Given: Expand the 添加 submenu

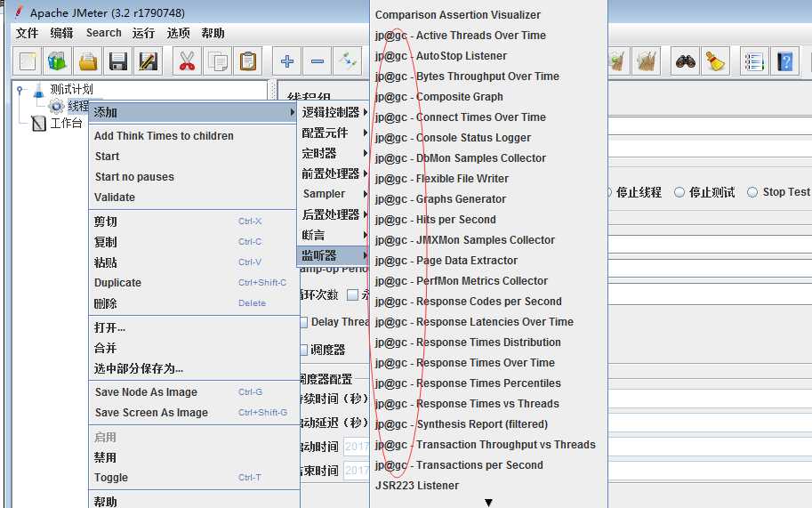Looking at the screenshot, I should 193,112.
